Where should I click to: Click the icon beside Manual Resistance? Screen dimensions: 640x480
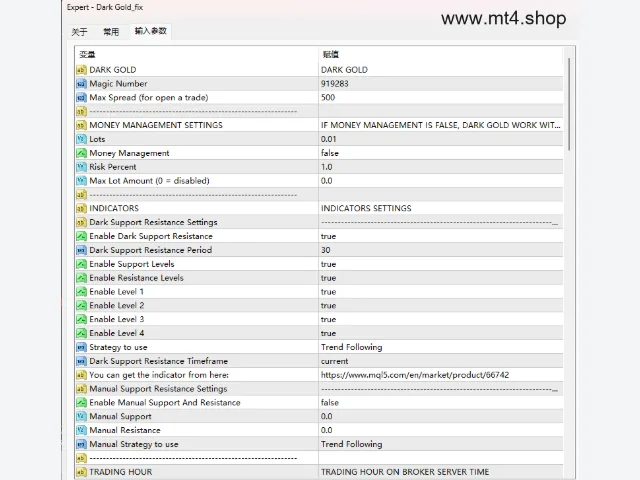coord(81,431)
